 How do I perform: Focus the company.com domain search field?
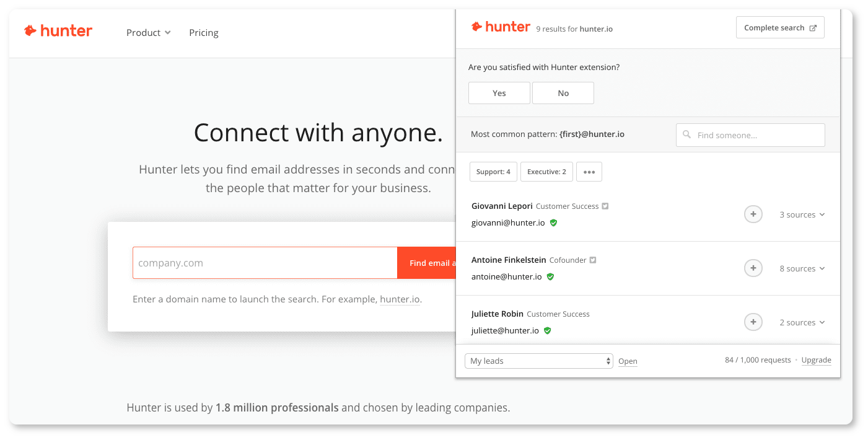click(x=265, y=263)
